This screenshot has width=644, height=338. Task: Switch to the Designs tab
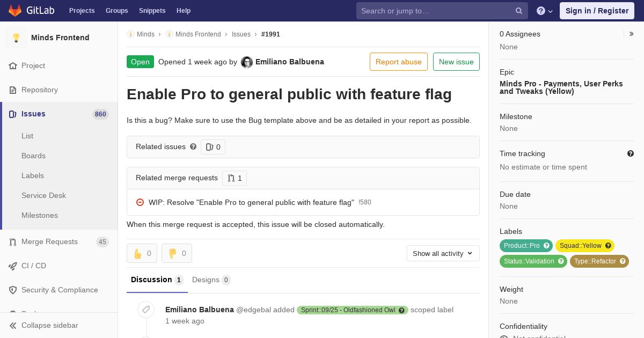211,280
